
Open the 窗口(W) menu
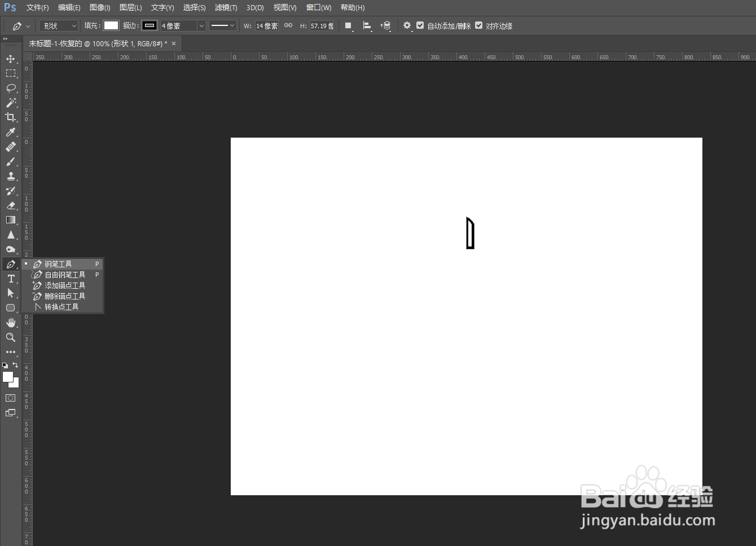[x=319, y=8]
